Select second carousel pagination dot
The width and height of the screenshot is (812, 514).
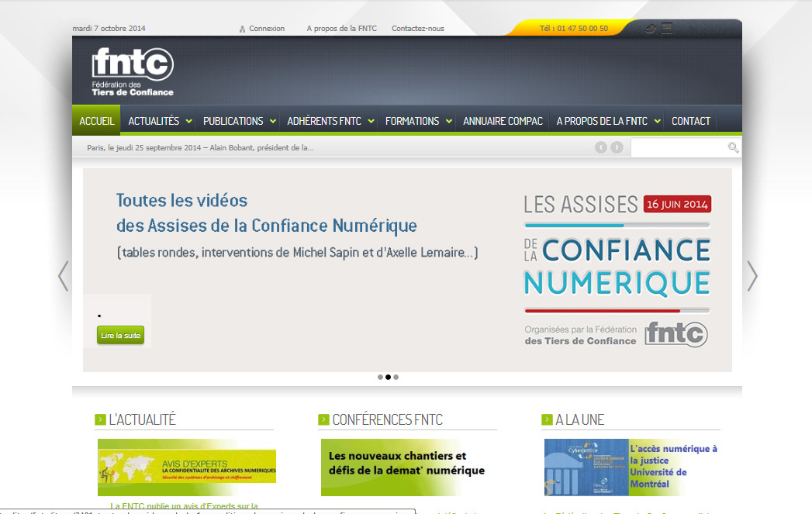click(x=388, y=378)
